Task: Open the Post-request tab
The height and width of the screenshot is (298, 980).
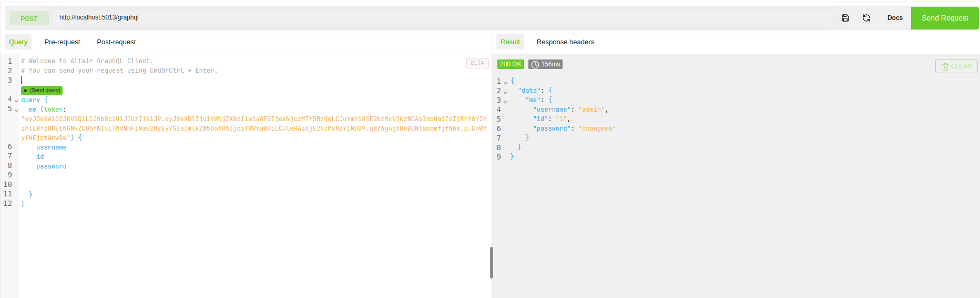Action: tap(116, 42)
